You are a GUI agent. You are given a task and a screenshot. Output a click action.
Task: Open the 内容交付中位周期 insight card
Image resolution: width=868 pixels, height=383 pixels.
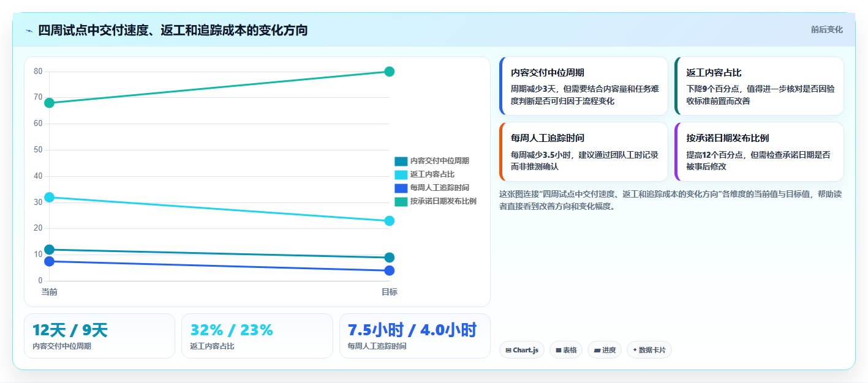[584, 86]
